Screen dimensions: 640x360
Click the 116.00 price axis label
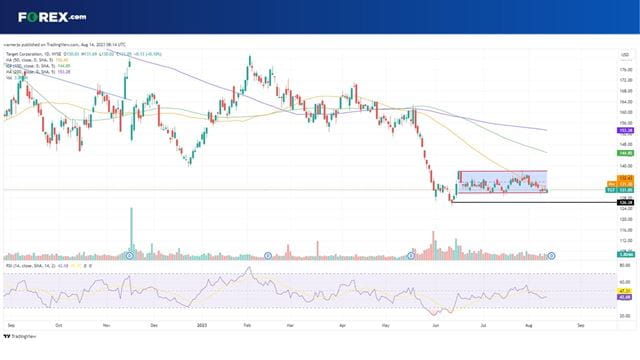click(x=626, y=230)
